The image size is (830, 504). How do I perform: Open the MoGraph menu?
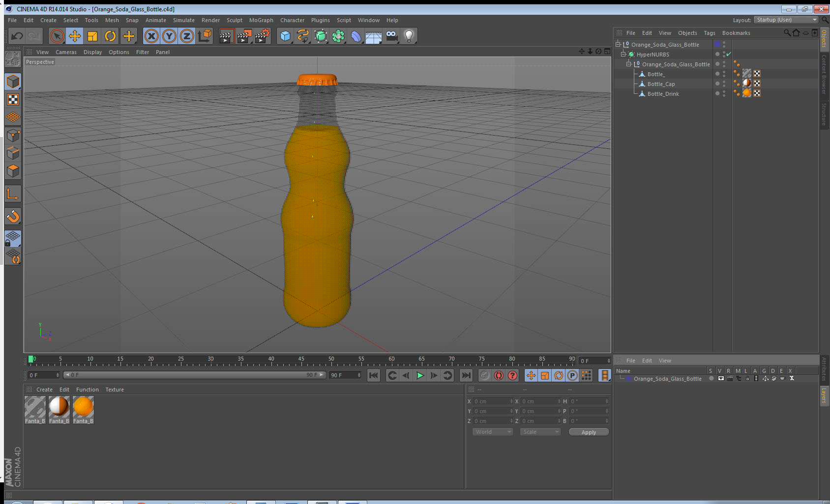point(261,20)
